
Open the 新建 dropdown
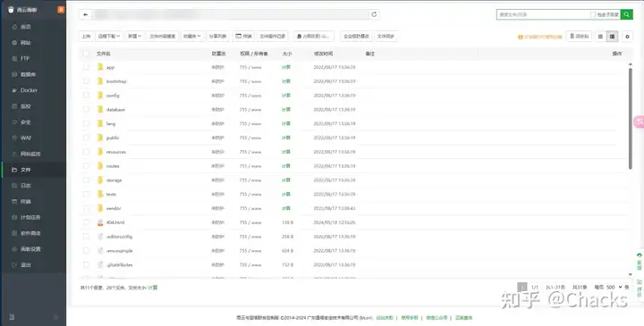pyautogui.click(x=134, y=36)
